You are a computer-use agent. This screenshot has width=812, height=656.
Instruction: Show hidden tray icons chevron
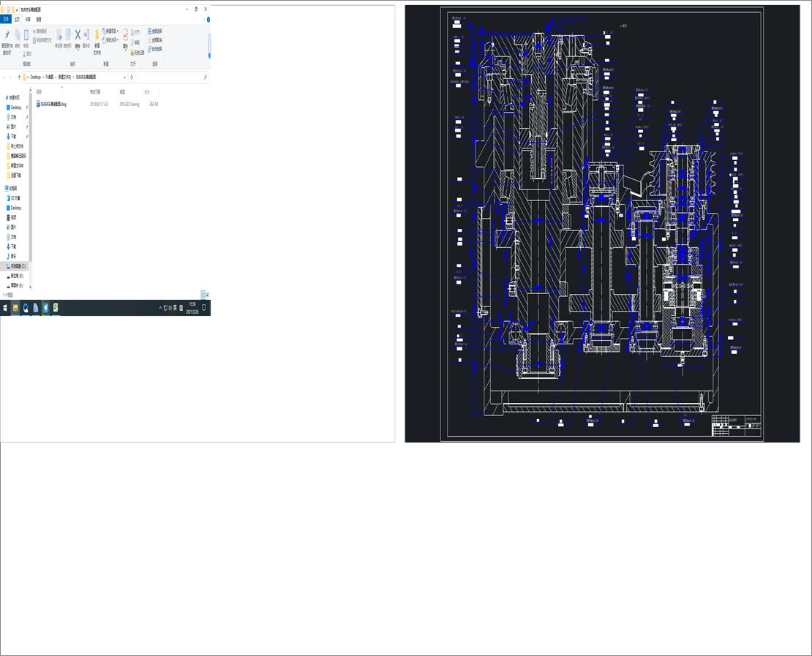[160, 308]
